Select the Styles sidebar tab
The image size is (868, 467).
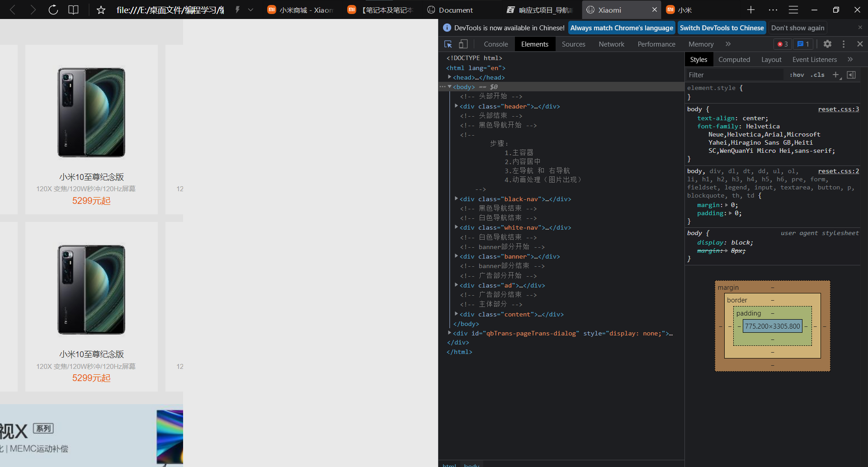click(x=698, y=59)
